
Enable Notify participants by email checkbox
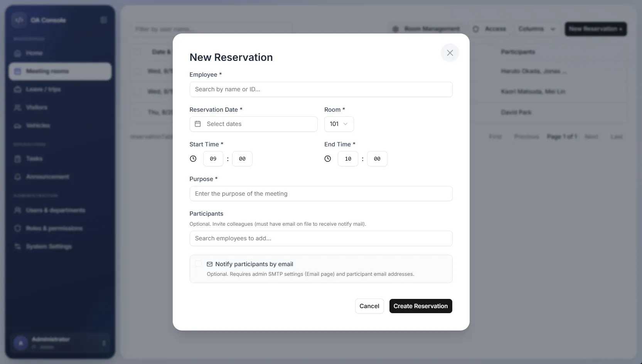point(198,264)
